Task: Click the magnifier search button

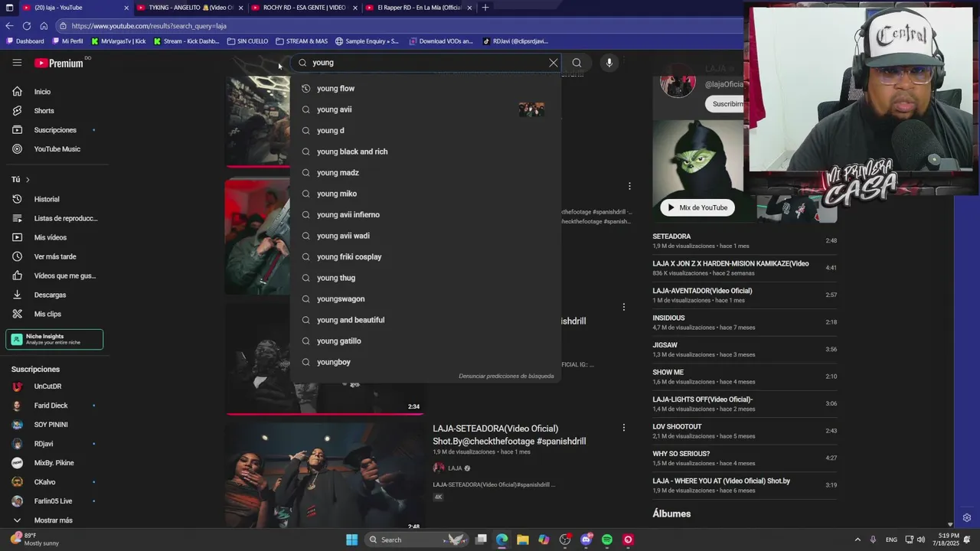Action: coord(577,63)
